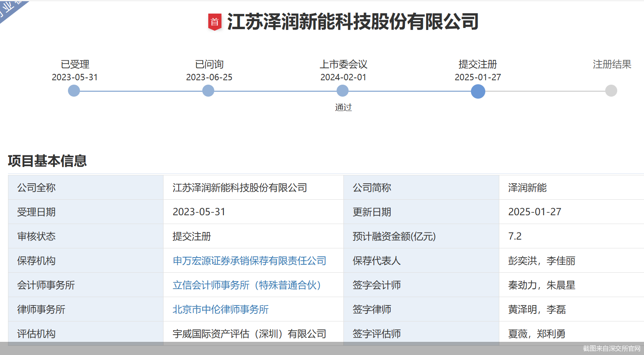Screen dimensions: 644x355
Task: Click the 保荐代表人 value 彭奕洪, 李佳丽
Action: pyautogui.click(x=542, y=261)
